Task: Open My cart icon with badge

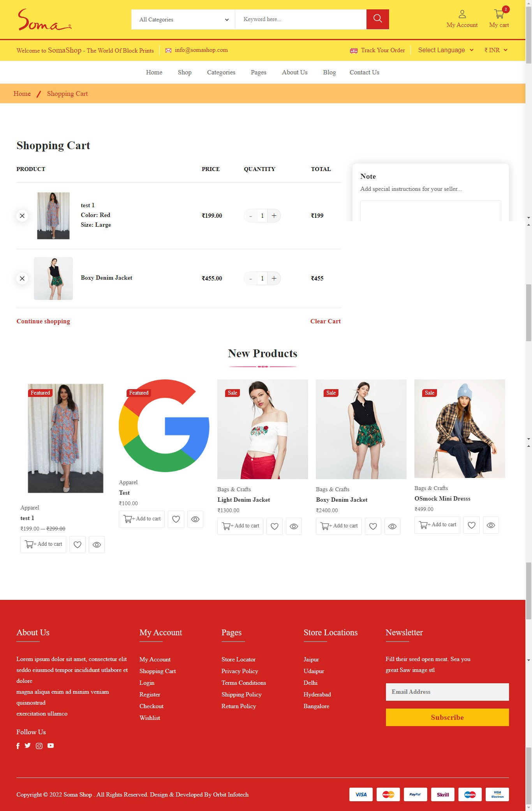Action: tap(499, 14)
